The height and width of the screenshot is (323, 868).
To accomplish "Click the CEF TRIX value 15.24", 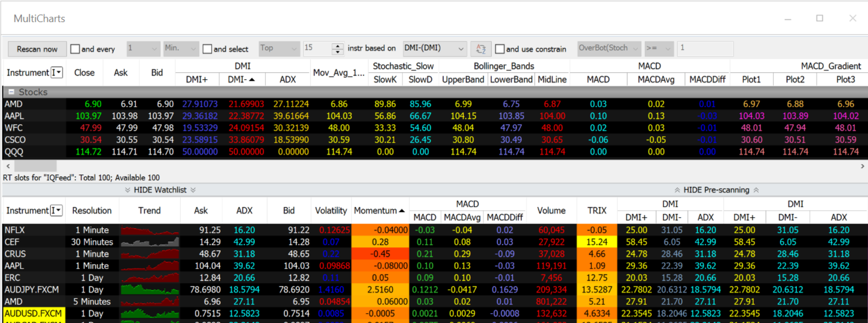I will click(597, 242).
